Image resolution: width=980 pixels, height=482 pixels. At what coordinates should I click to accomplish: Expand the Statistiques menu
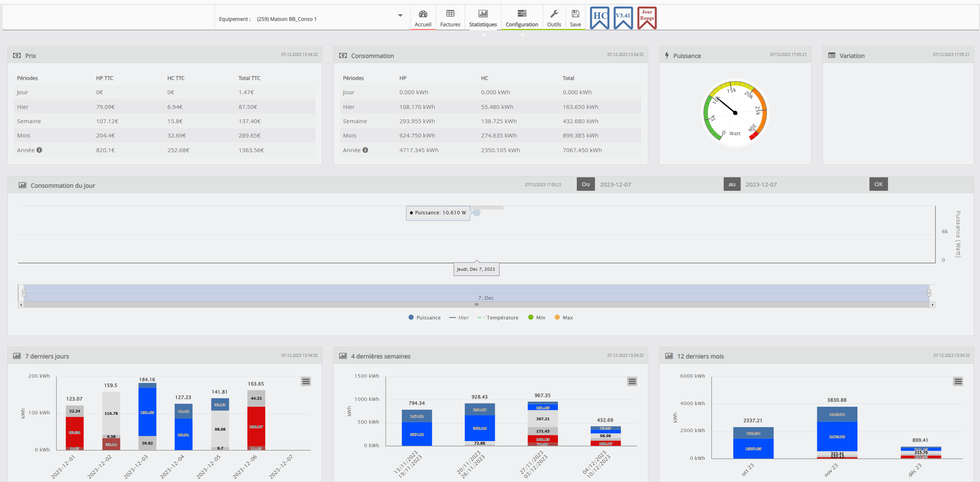pos(483,18)
